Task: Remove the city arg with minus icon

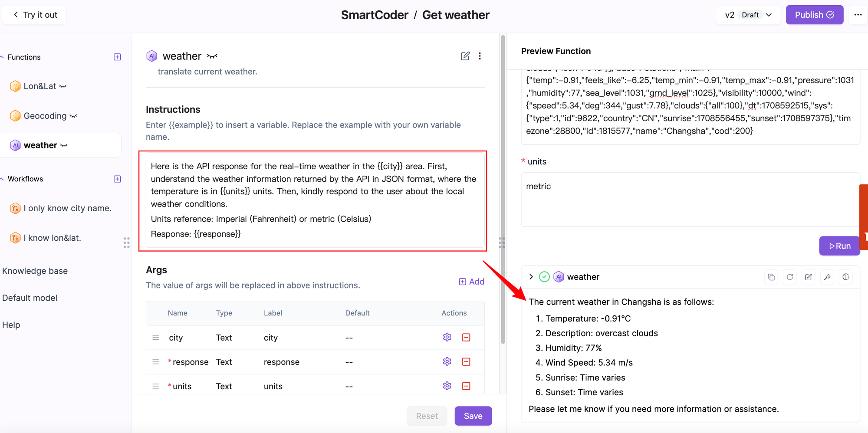Action: 466,337
